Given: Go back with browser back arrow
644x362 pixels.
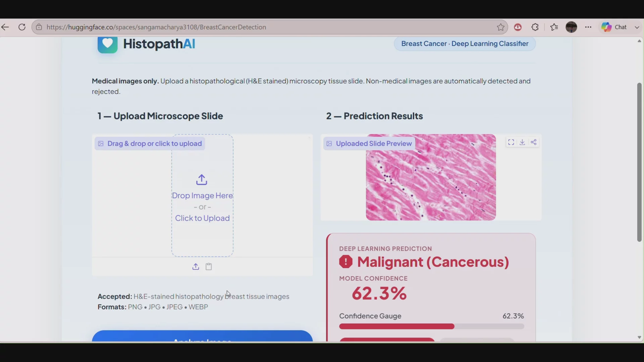Looking at the screenshot, I should click(x=5, y=27).
